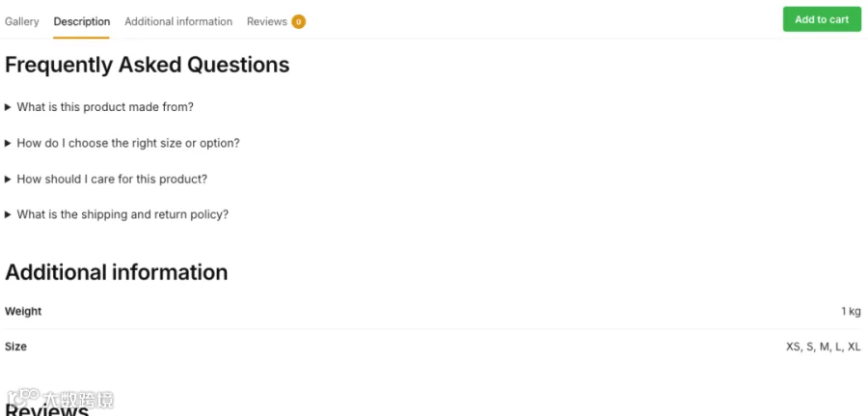
Task: Open the Additional information tab
Action: click(x=178, y=21)
